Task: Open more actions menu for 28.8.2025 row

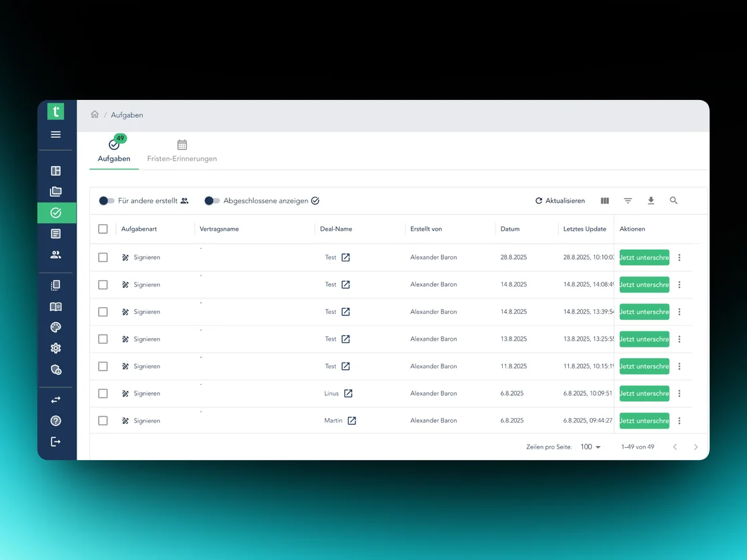Action: [x=680, y=257]
